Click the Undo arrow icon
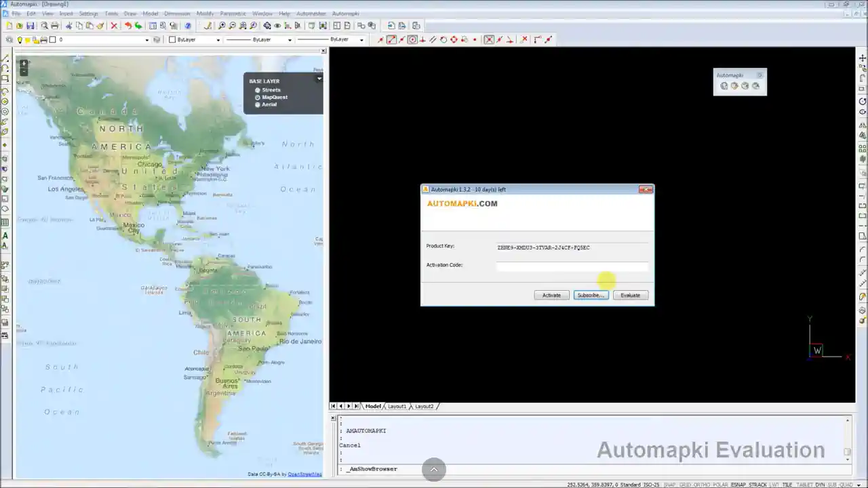This screenshot has height=488, width=868. 128,25
